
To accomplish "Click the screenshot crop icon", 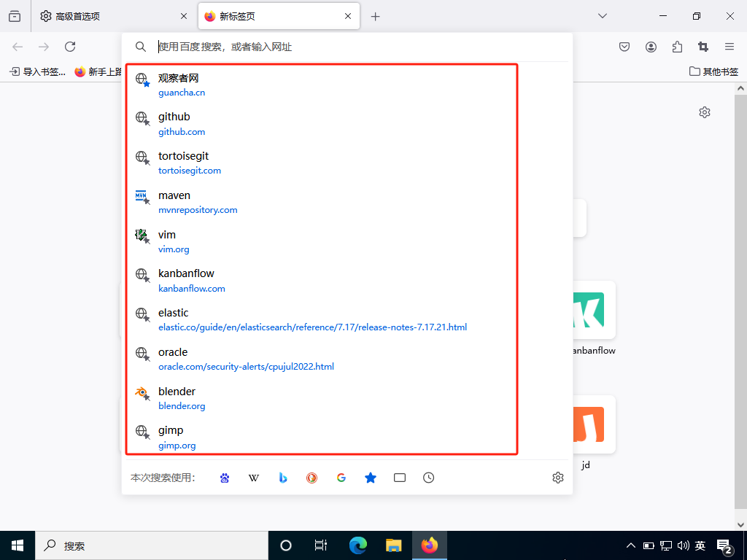I will [x=703, y=46].
